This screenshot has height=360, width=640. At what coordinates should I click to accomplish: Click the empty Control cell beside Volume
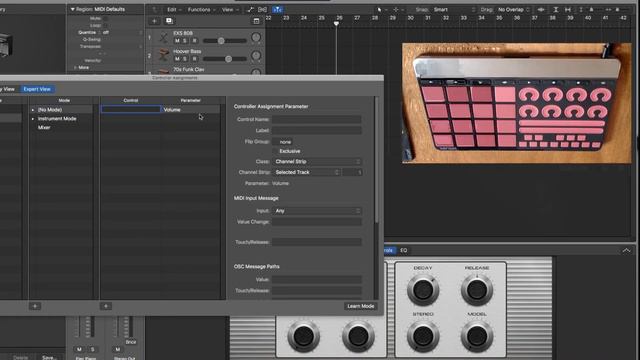tap(131, 109)
